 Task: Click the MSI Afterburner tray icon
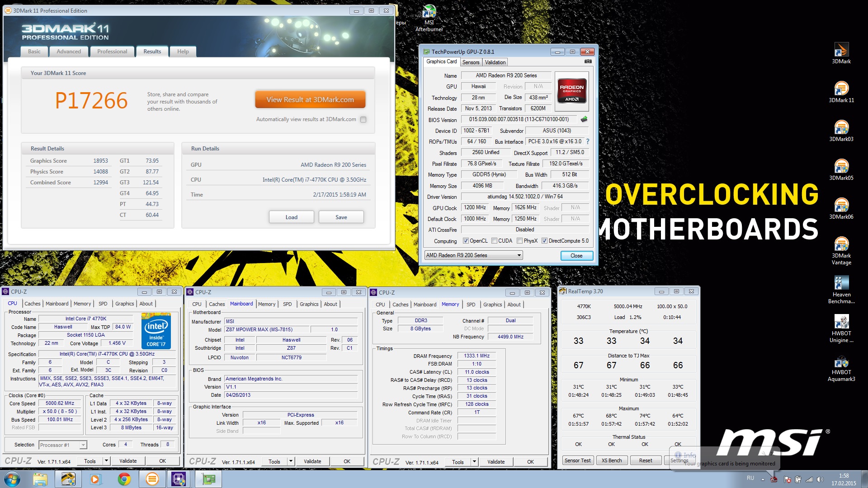(774, 479)
